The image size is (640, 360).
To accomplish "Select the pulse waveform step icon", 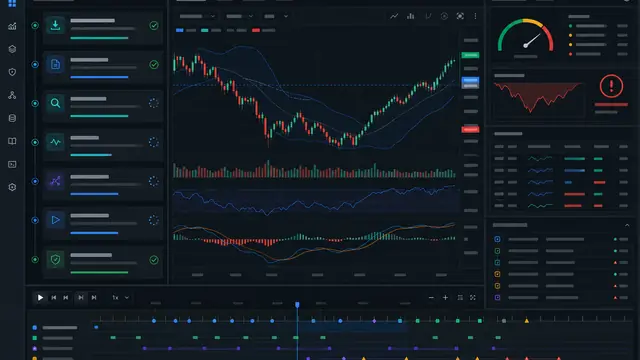I will point(55,142).
